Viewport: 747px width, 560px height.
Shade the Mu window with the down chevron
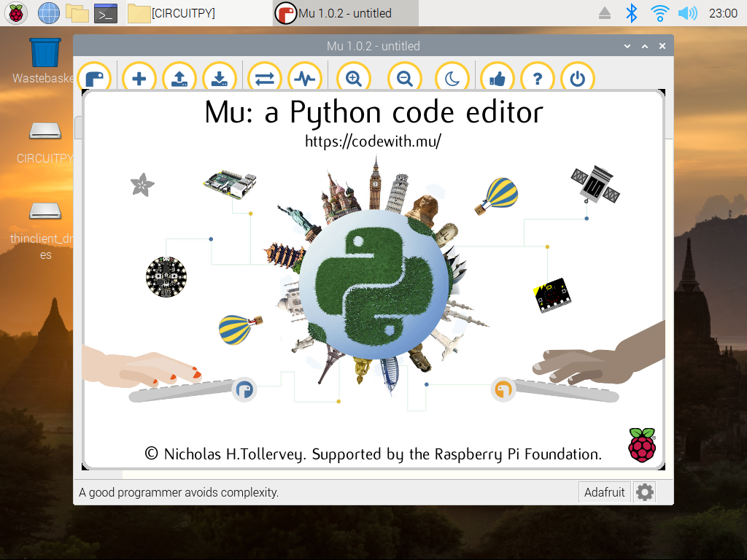click(627, 46)
